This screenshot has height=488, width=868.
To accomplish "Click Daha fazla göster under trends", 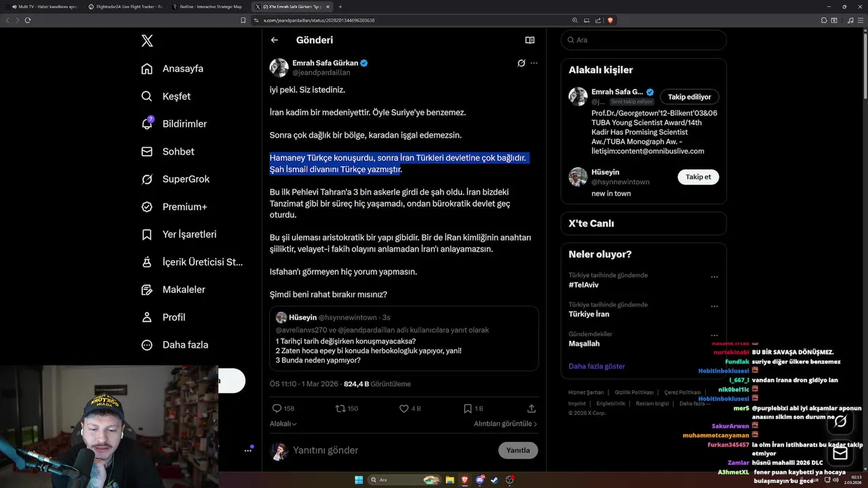I will tap(597, 366).
